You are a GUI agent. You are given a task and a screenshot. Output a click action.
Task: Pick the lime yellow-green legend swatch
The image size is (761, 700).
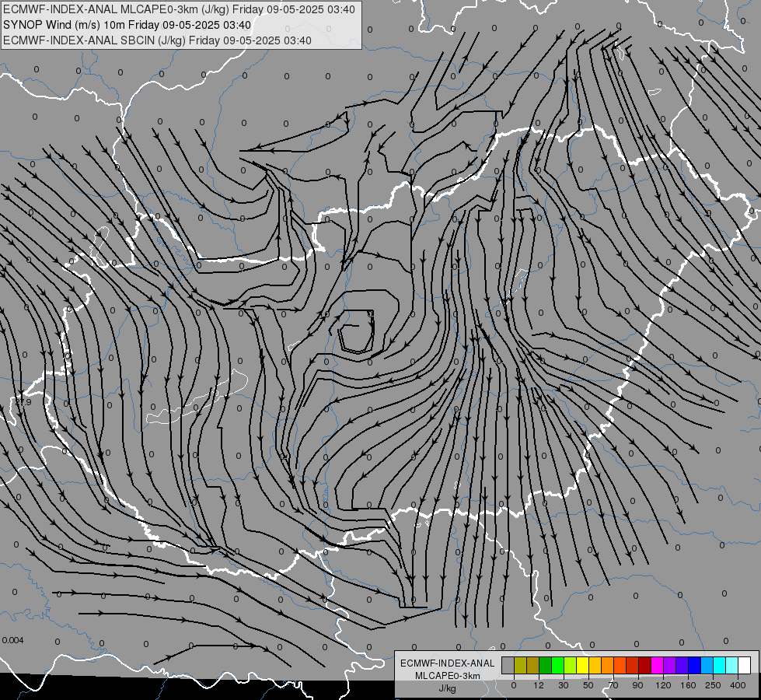point(571,665)
